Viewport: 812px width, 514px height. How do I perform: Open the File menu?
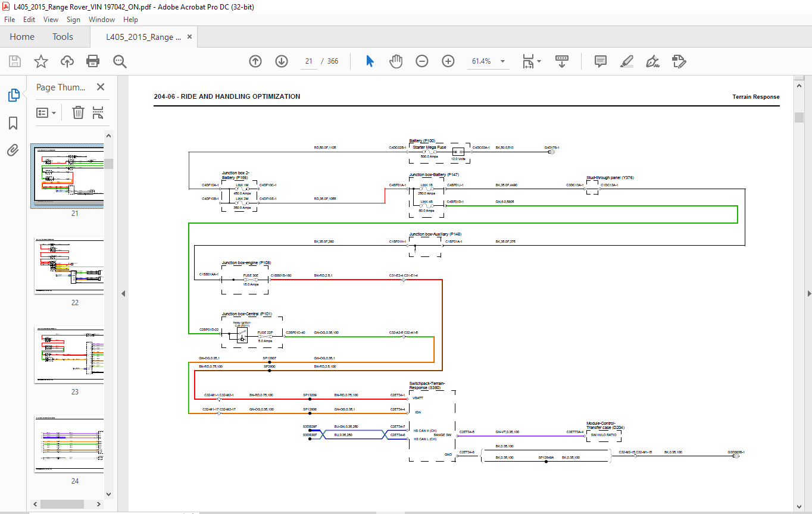pyautogui.click(x=10, y=20)
